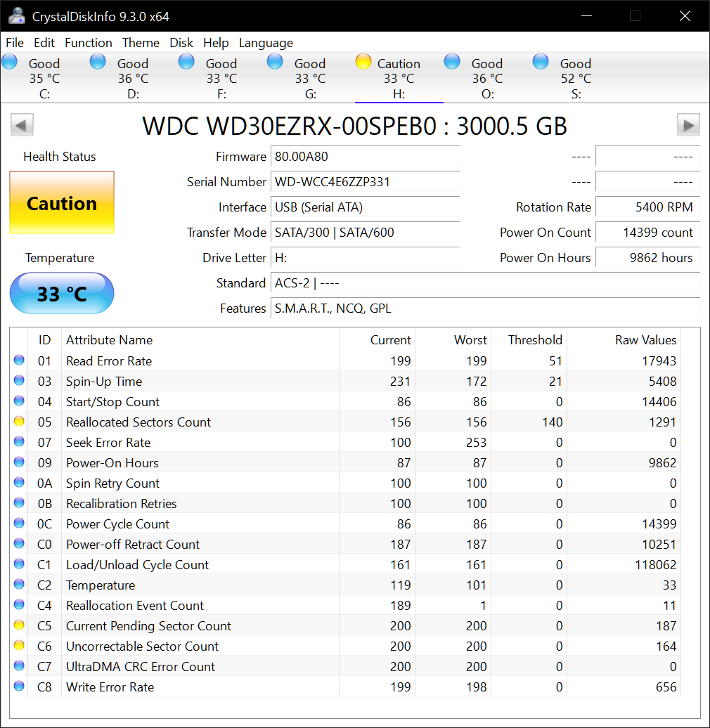The width and height of the screenshot is (710, 728).
Task: Open the File menu
Action: (15, 43)
